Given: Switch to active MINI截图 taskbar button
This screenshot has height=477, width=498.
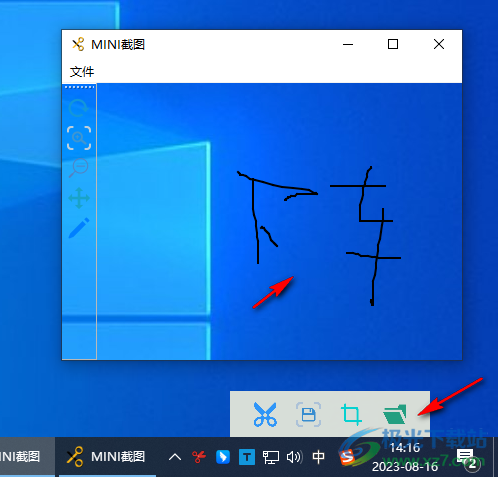Looking at the screenshot, I should (107, 457).
